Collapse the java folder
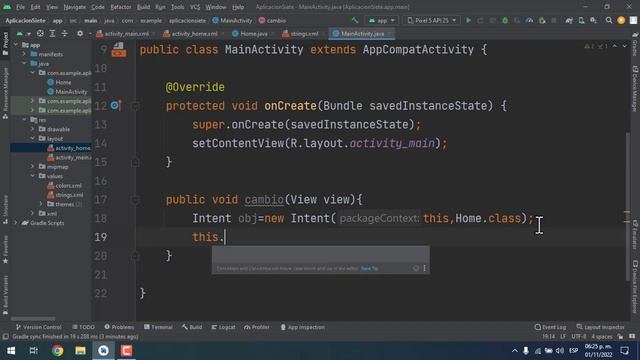Screen dimensions: 640x360 tap(24, 63)
